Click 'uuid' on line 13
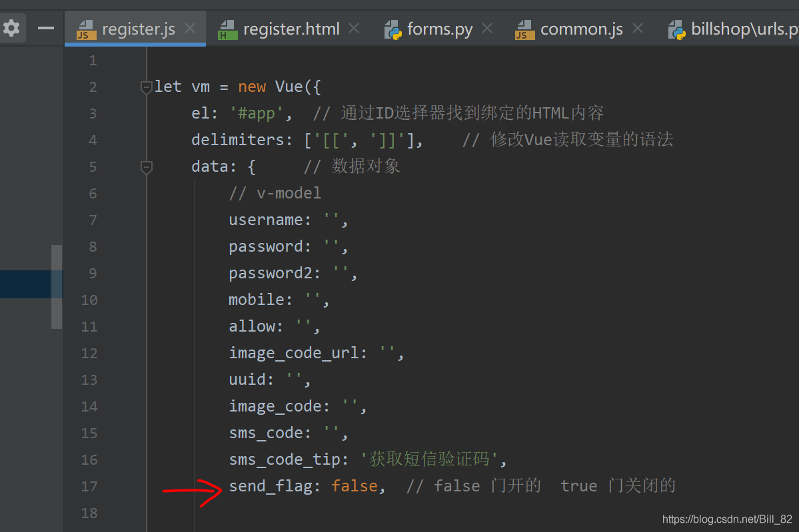The width and height of the screenshot is (799, 532). [247, 380]
